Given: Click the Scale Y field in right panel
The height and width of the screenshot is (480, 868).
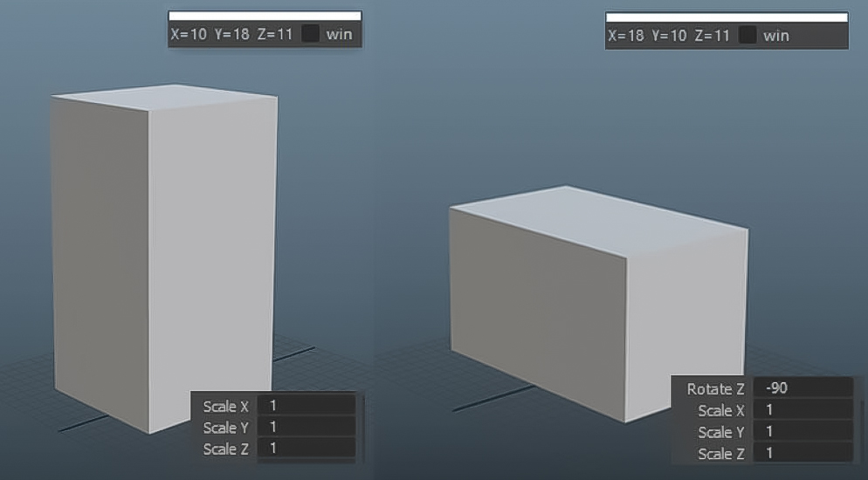Looking at the screenshot, I should click(x=803, y=432).
